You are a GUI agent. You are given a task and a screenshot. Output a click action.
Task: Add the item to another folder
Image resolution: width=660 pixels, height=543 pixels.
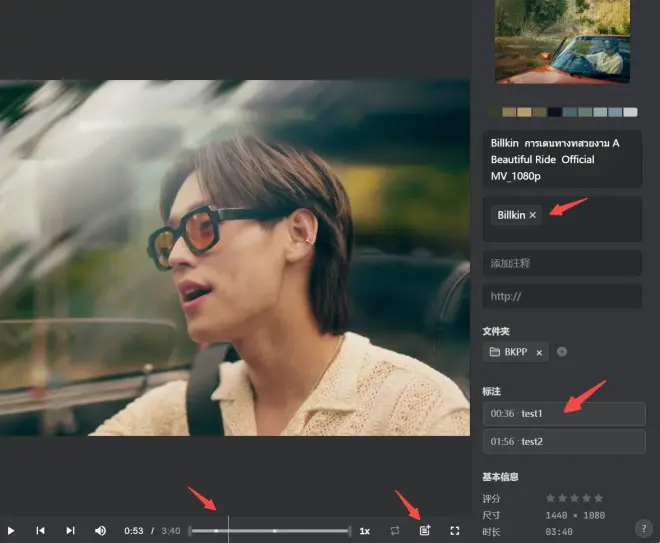coord(562,351)
